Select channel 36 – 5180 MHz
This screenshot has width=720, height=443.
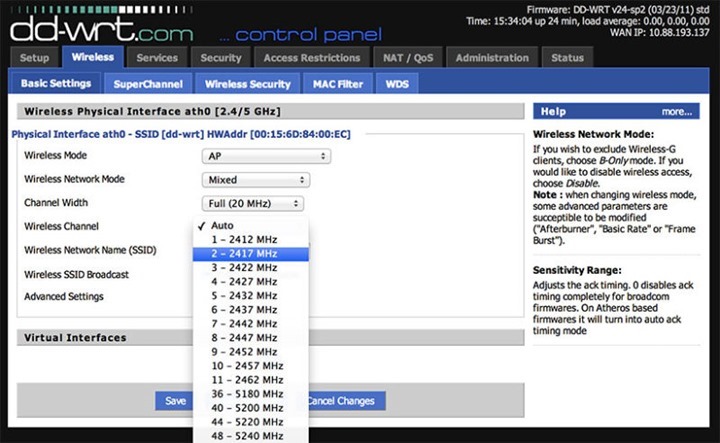pos(246,394)
